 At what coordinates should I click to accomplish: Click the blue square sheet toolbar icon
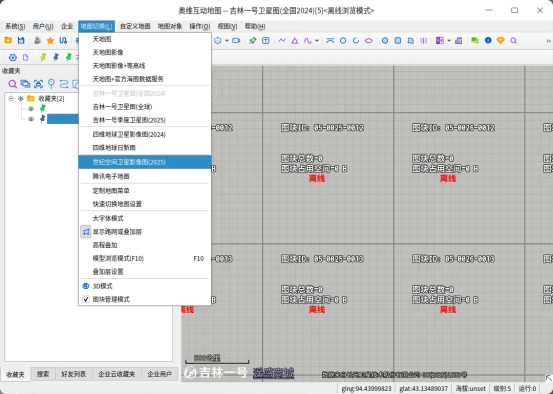398,41
